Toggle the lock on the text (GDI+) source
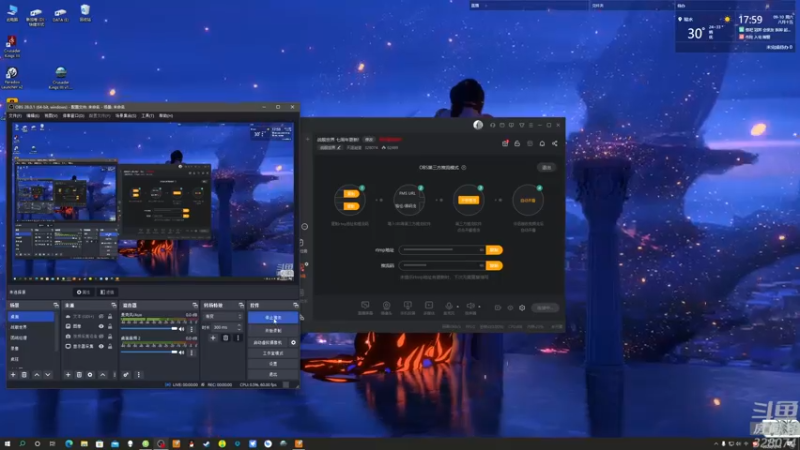Image resolution: width=800 pixels, height=450 pixels. (x=110, y=316)
